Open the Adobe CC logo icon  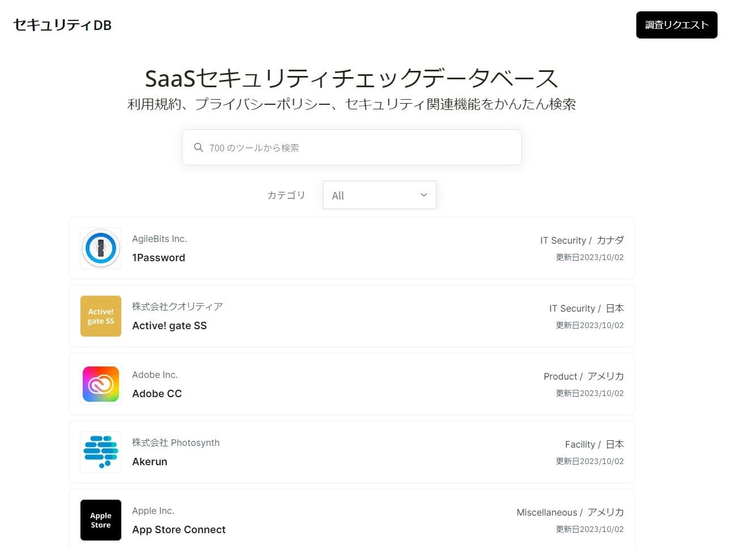pos(101,384)
